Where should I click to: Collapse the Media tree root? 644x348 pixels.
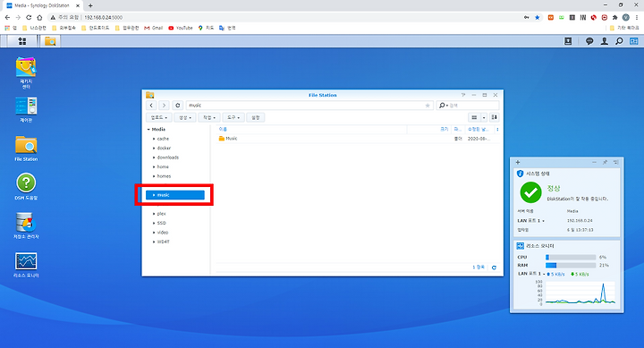(148, 130)
